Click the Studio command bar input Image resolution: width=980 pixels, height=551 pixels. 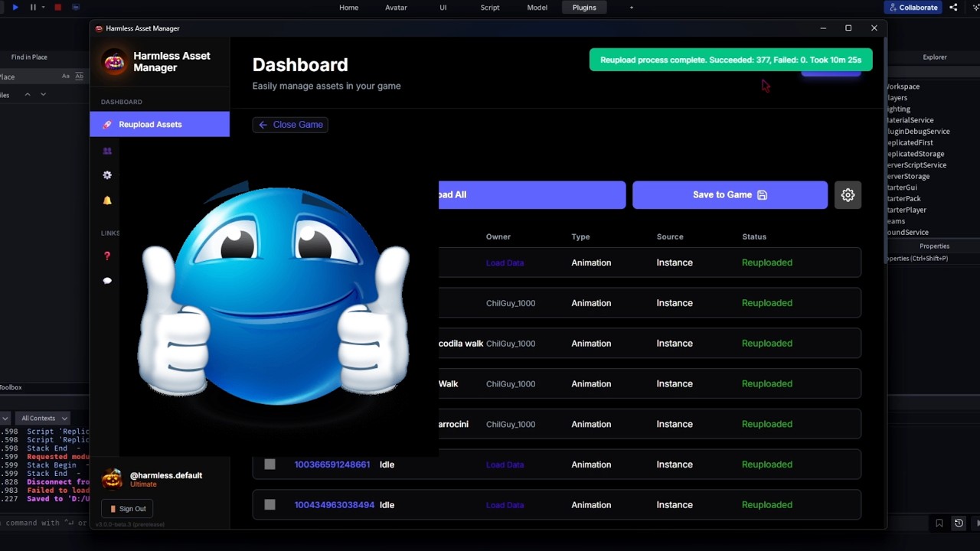pyautogui.click(x=44, y=523)
